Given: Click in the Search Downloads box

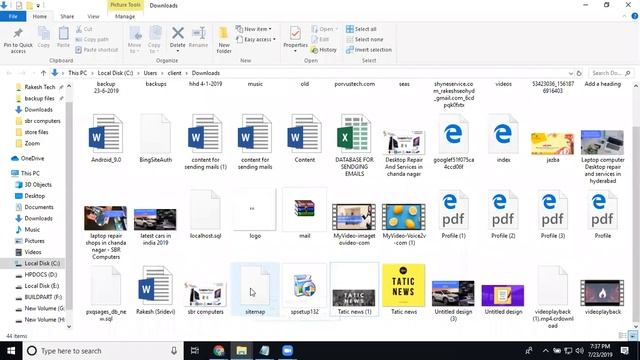Looking at the screenshot, I should tap(611, 73).
